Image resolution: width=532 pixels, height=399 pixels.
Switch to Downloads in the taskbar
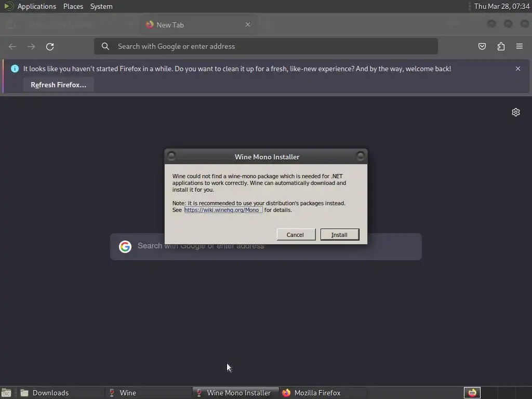tap(60, 393)
